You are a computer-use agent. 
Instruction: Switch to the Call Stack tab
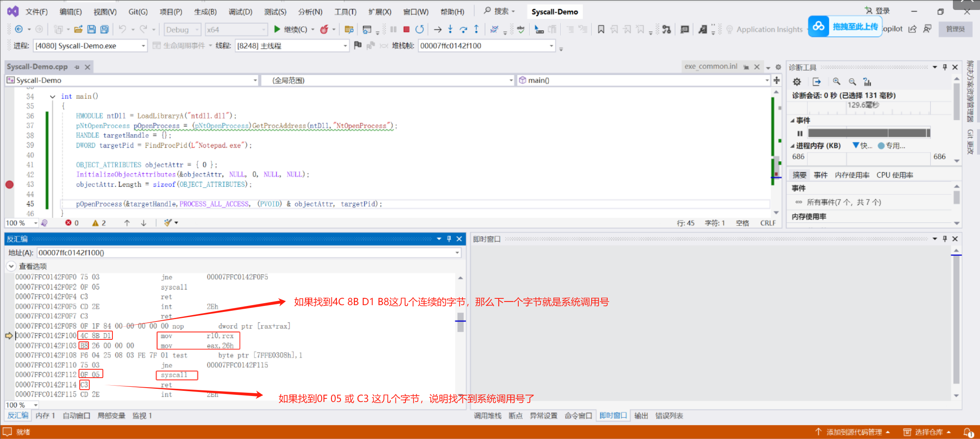pos(488,415)
